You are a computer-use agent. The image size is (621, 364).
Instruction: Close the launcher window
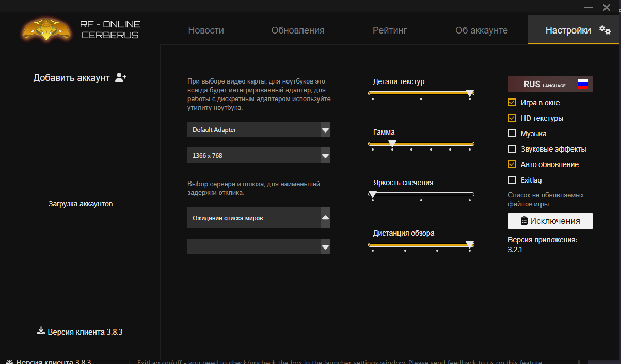[607, 8]
